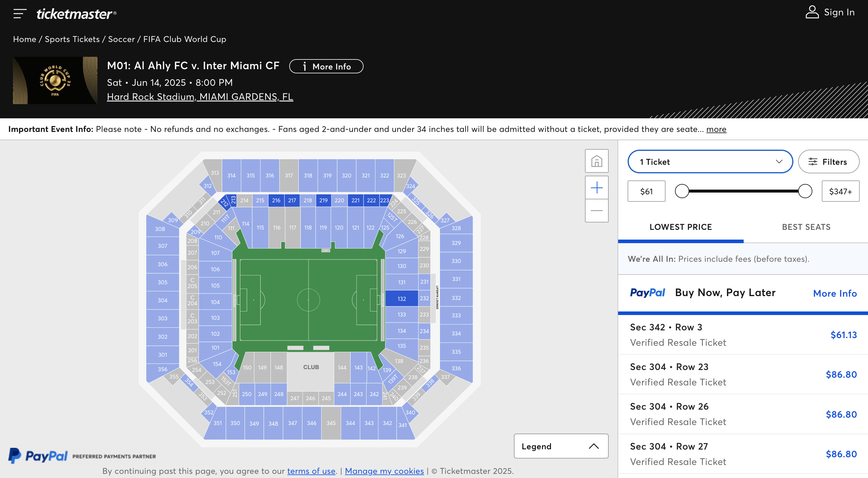
Task: Click the maximum price slider handle
Action: point(805,191)
